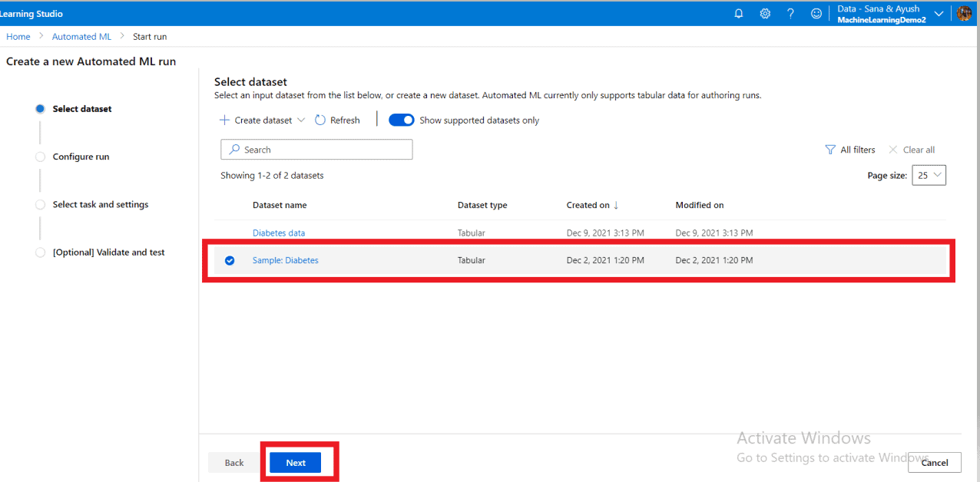Screen dimensions: 980x482
Task: Click the Start run breadcrumb
Action: 150,37
